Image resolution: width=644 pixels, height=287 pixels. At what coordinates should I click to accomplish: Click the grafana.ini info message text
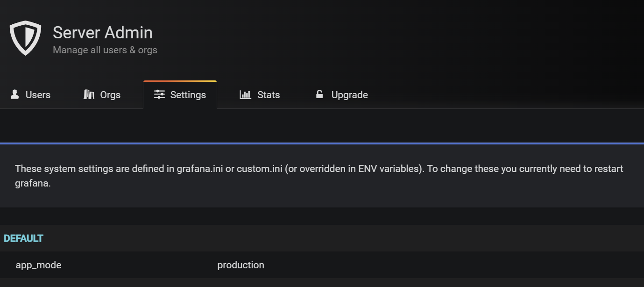(x=319, y=176)
